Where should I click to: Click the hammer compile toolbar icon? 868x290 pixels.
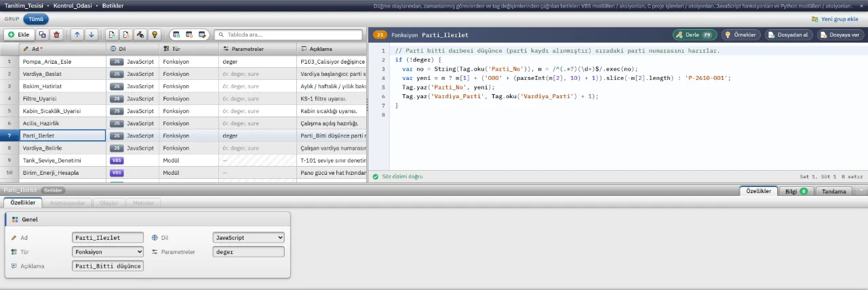pyautogui.click(x=140, y=34)
